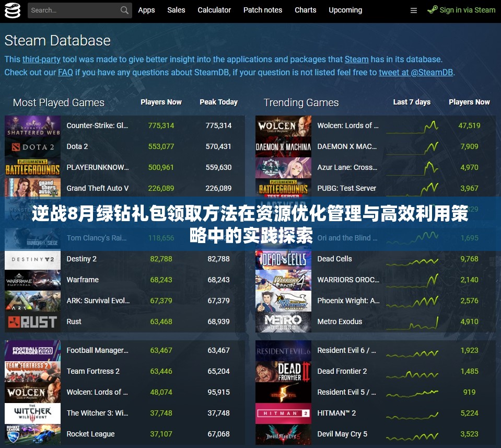
Task: Click the magnifying glass search icon
Action: tap(124, 10)
